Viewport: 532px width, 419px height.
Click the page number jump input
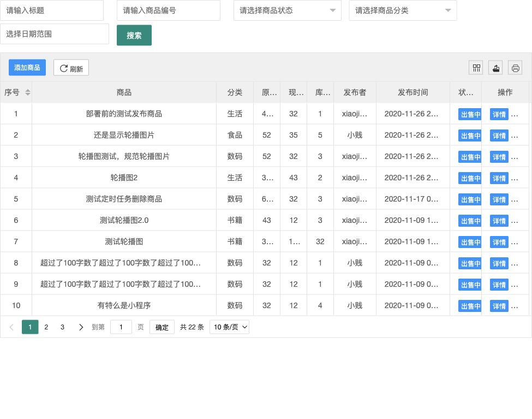tap(121, 327)
